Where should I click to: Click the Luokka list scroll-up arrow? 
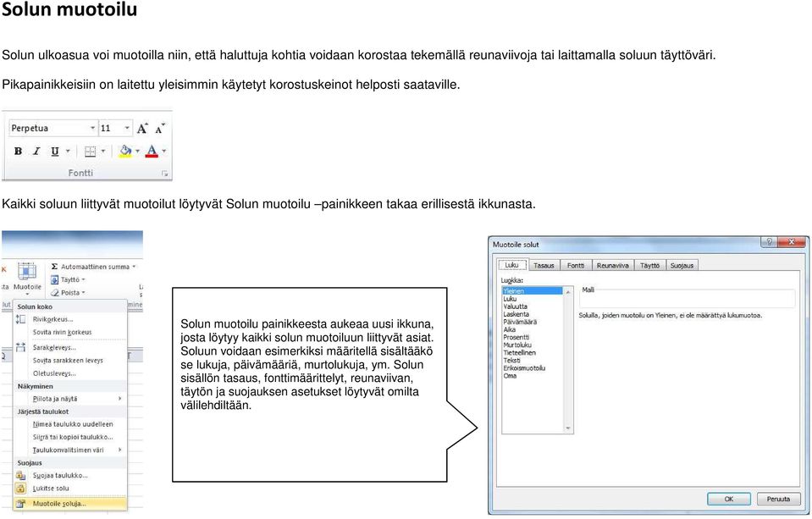click(568, 292)
